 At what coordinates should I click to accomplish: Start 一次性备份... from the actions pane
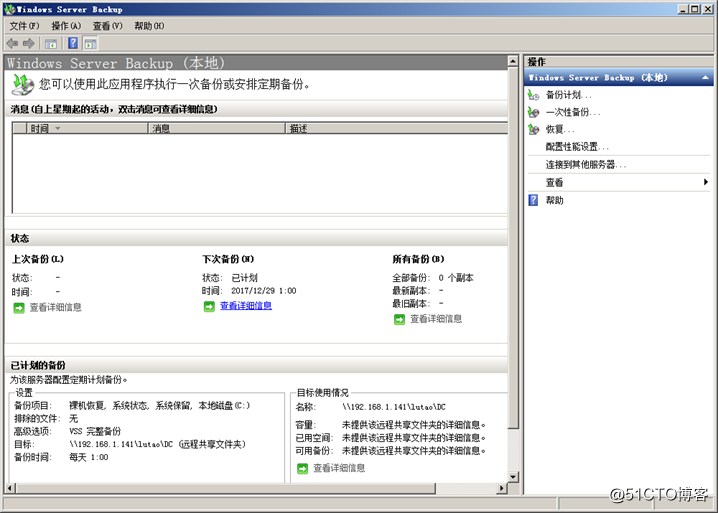(x=573, y=112)
